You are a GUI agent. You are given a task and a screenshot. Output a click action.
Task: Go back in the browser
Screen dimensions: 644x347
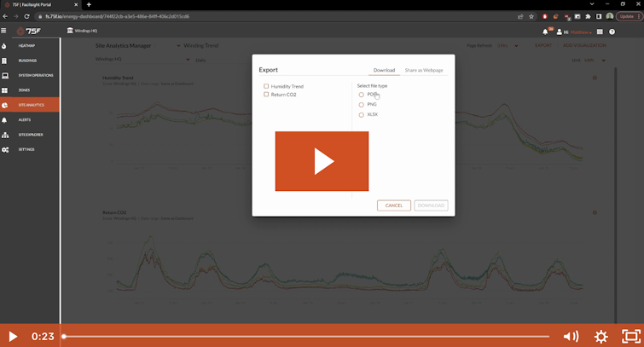pyautogui.click(x=5, y=16)
